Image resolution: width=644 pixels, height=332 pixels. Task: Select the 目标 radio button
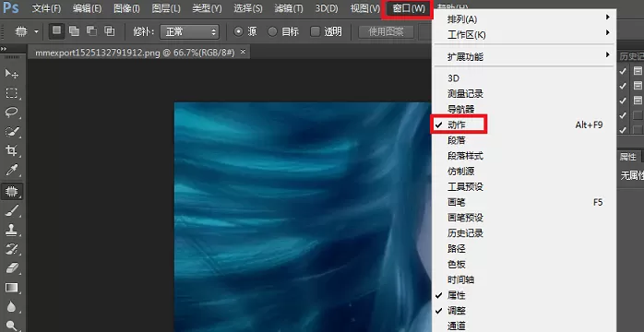[x=272, y=31]
